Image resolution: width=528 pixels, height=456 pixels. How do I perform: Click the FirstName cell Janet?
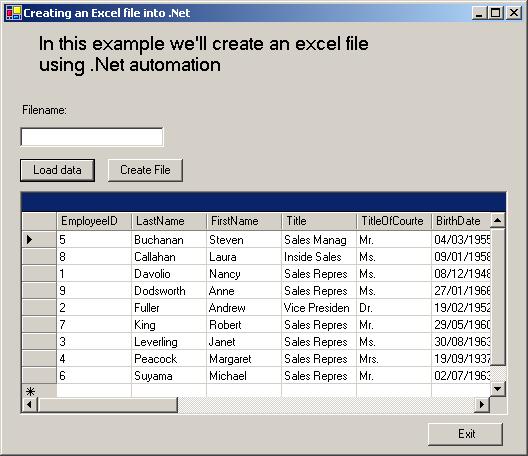tap(244, 341)
